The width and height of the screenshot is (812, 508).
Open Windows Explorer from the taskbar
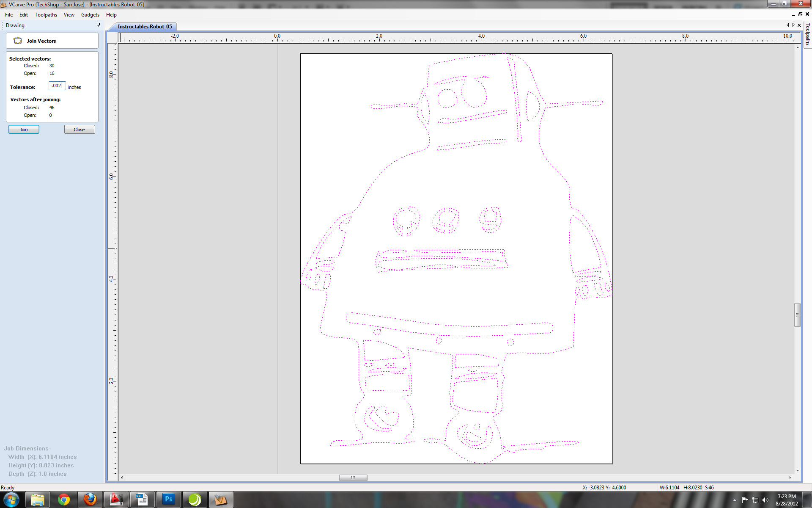(38, 500)
